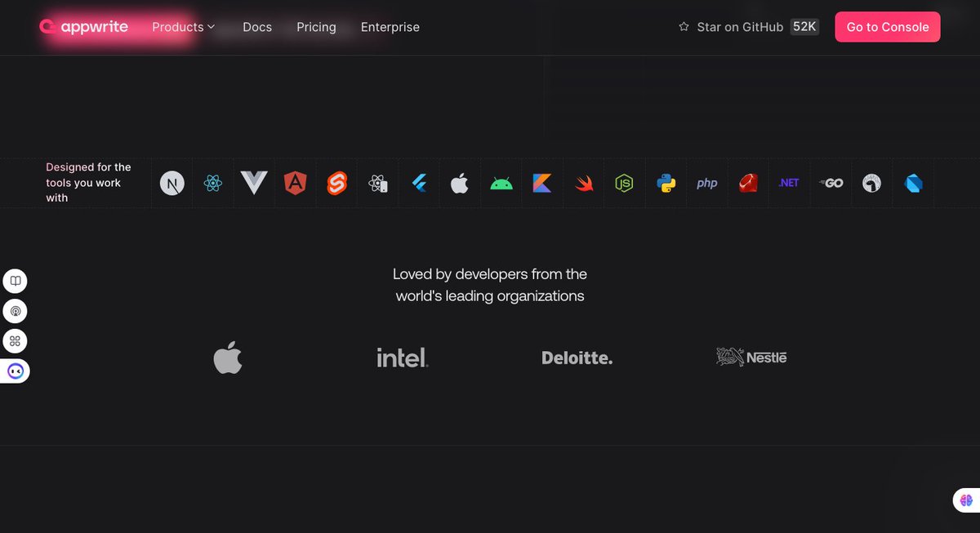This screenshot has width=980, height=533.
Task: Select the Vue logo icon
Action: [x=254, y=184]
